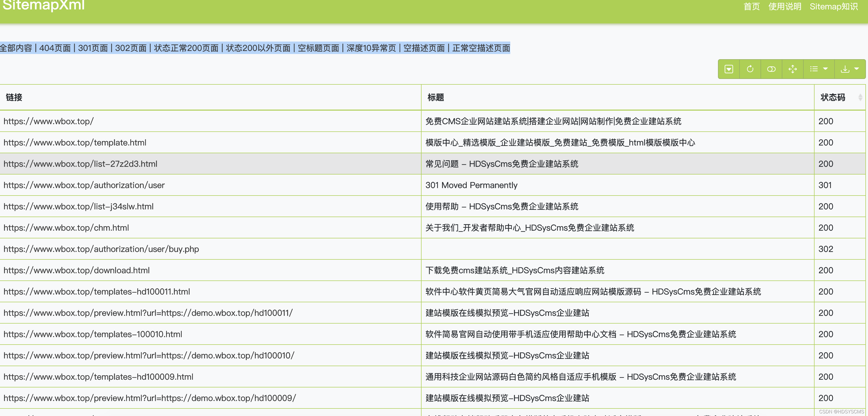Select the authorization/user 301 row
The image size is (868, 416).
pos(84,185)
